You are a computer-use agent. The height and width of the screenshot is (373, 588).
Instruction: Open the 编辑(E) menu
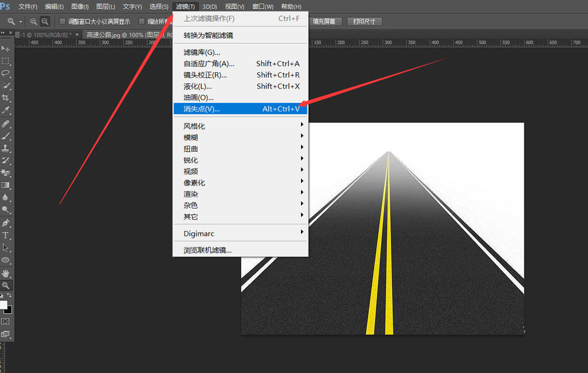click(x=54, y=6)
